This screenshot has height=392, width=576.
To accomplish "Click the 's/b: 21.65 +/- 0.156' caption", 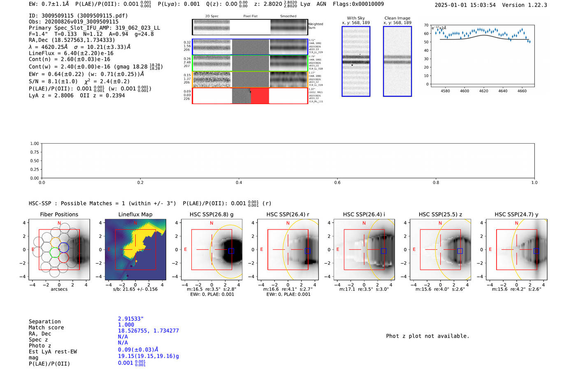I will click(x=135, y=289).
